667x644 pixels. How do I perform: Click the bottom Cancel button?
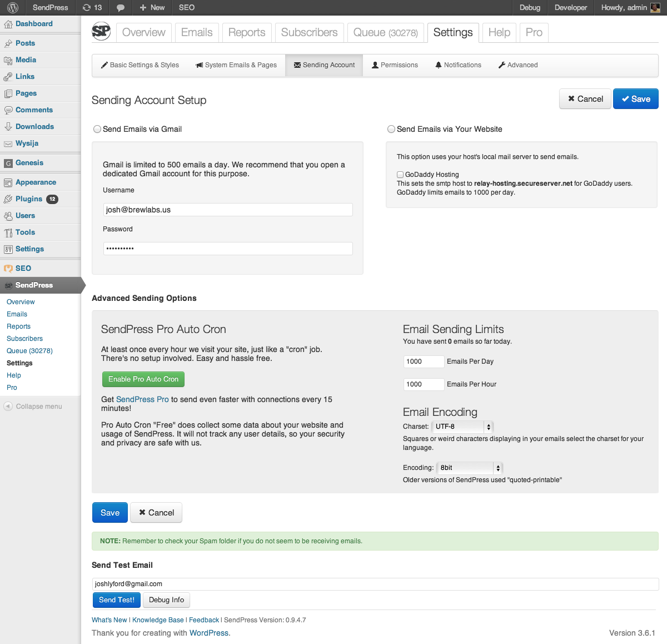click(156, 513)
